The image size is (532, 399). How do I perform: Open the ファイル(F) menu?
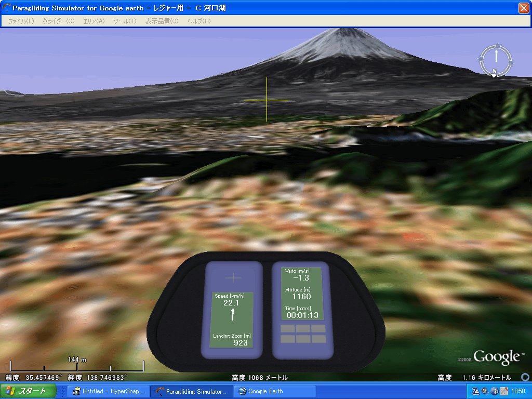21,21
